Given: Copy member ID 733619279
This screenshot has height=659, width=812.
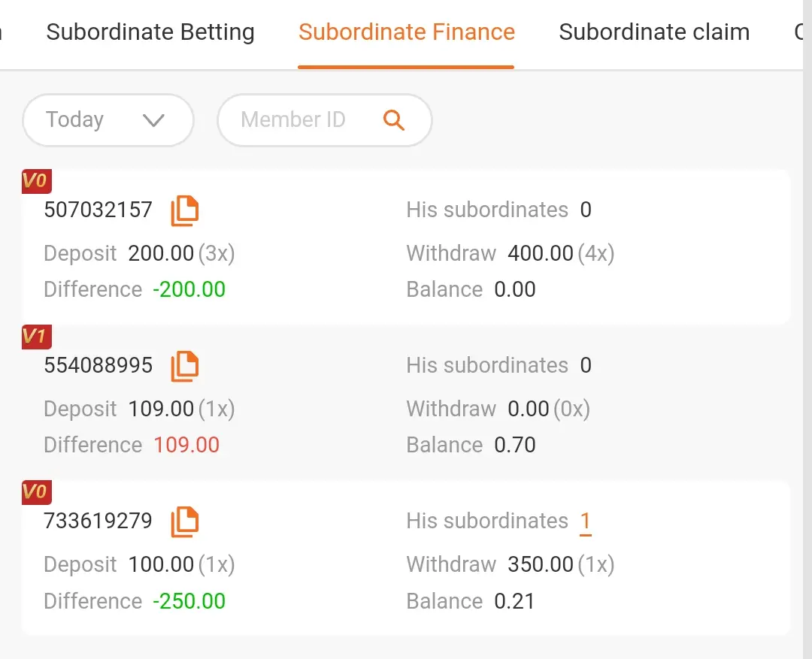Looking at the screenshot, I should 185,521.
